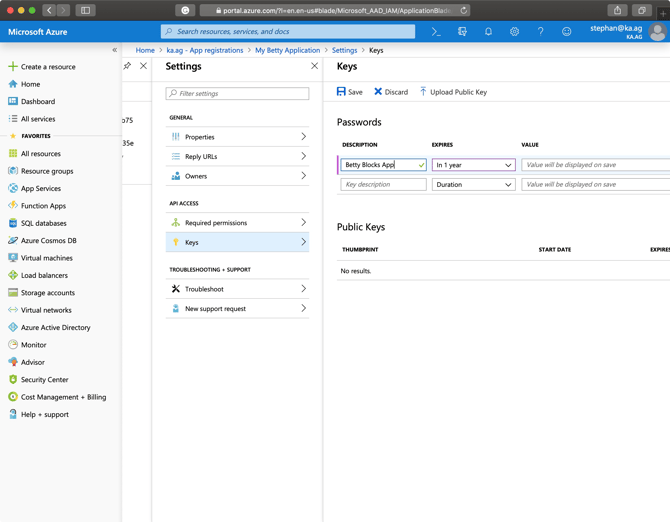Close the Settings blade
Viewport: 670px width, 522px height.
coord(314,66)
